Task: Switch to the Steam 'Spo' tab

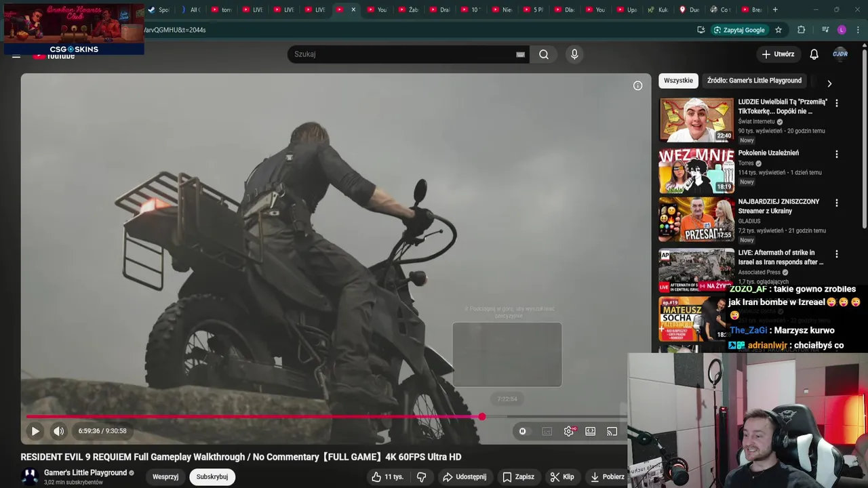Action: click(160, 9)
